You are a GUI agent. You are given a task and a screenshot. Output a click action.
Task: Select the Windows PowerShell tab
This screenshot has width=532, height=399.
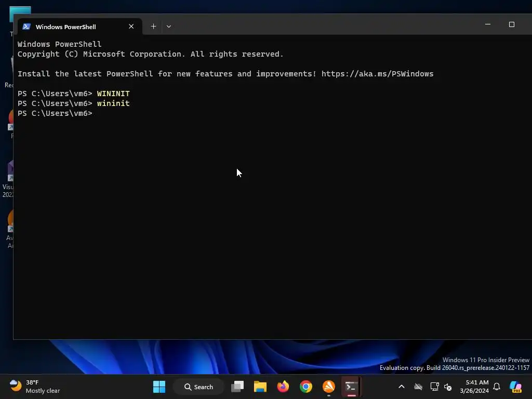click(79, 26)
